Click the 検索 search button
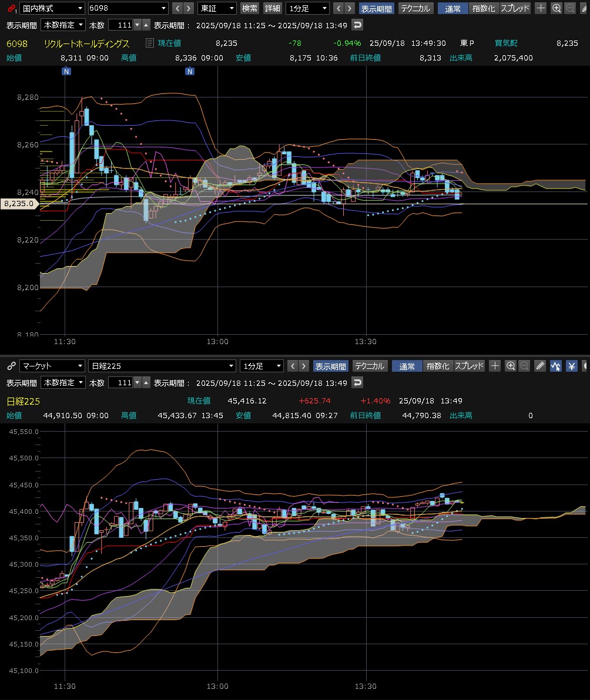 click(x=250, y=8)
